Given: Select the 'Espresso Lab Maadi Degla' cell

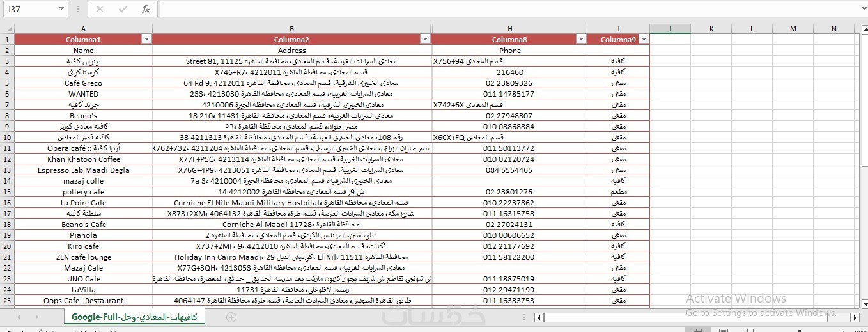Looking at the screenshot, I should 83,170.
